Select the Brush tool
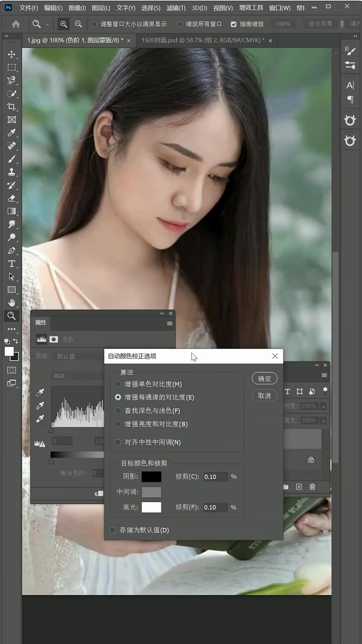The image size is (362, 644). 12,159
